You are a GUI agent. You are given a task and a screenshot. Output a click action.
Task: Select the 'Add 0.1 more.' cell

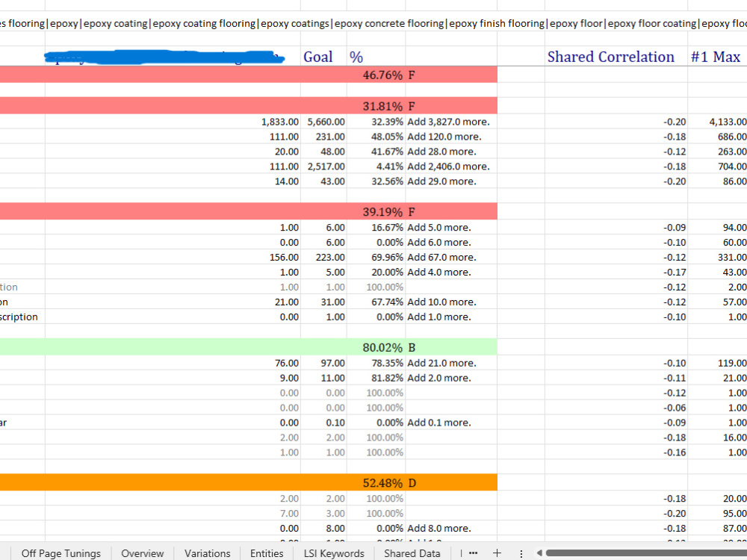[451, 423]
